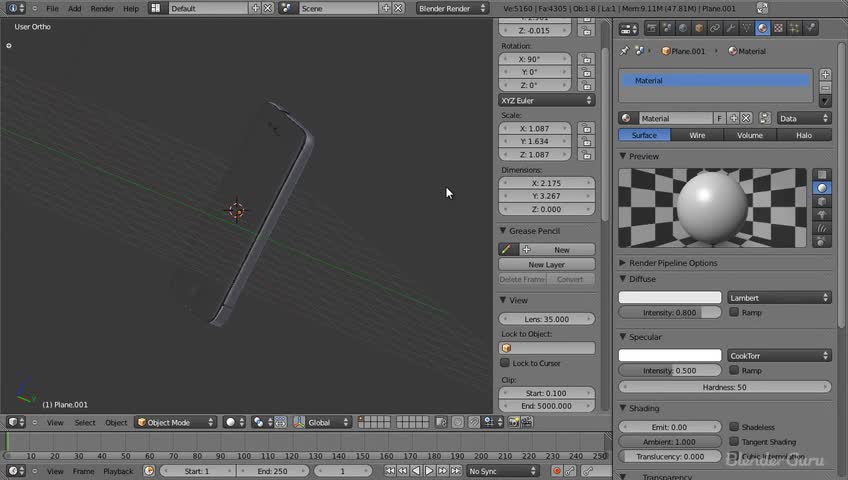Enable the Specular Ramp checkbox
Viewport: 848px width, 480px height.
pos(734,370)
